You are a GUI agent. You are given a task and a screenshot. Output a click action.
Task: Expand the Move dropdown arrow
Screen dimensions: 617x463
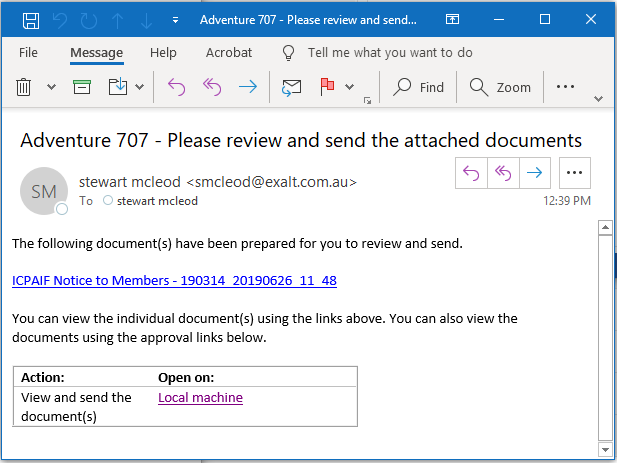tap(140, 87)
